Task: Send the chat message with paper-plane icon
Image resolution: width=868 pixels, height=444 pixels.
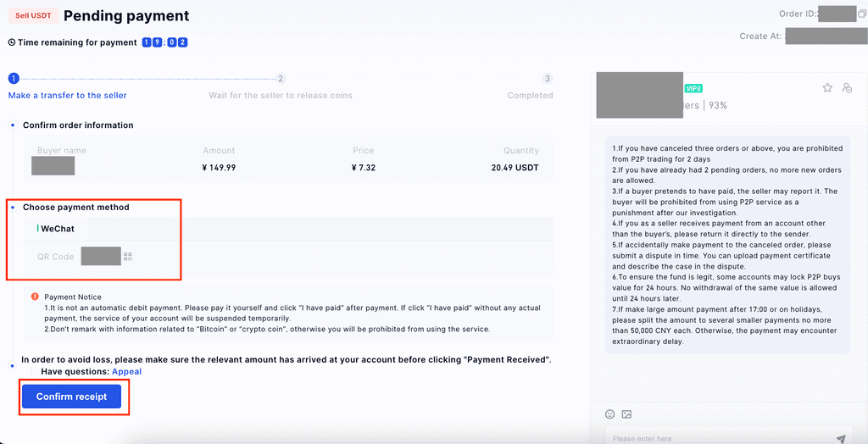Action: click(841, 439)
